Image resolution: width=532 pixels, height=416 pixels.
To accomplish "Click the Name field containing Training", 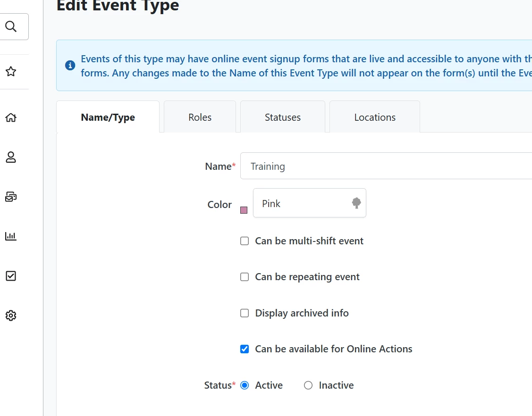I will (x=386, y=166).
